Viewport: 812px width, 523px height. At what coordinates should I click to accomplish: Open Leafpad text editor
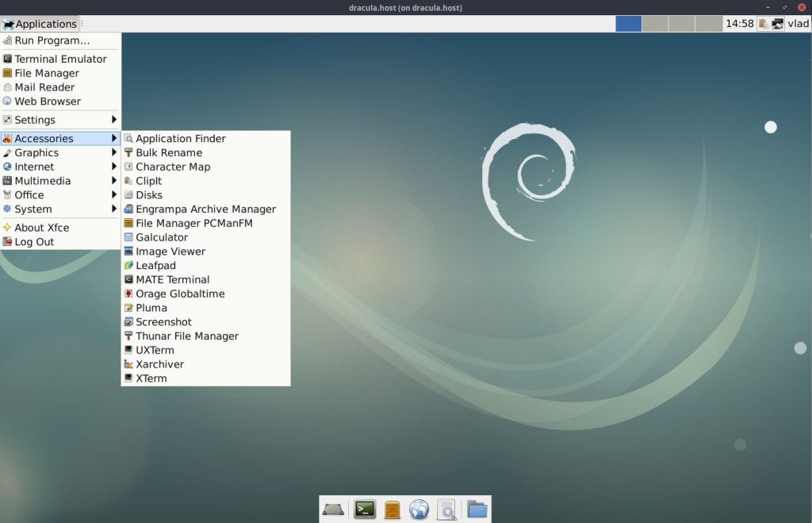pos(205,265)
